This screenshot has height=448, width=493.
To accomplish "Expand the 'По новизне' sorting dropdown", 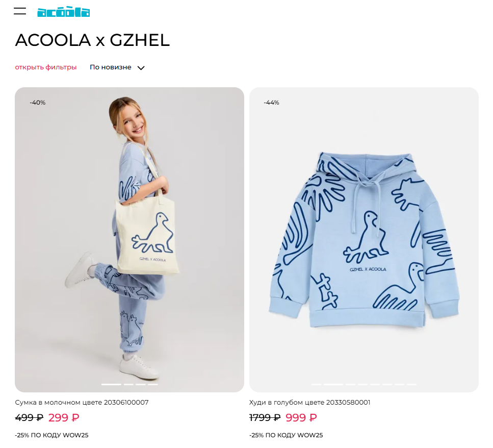I will (117, 67).
